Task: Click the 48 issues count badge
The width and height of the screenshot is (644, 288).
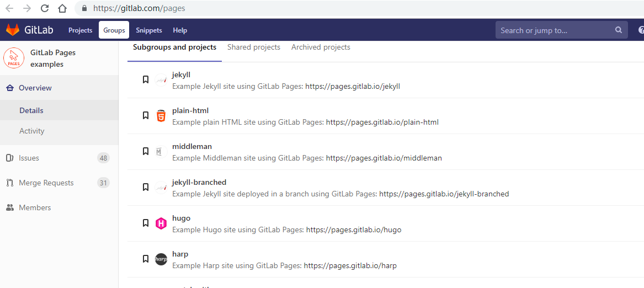Action: (x=104, y=158)
